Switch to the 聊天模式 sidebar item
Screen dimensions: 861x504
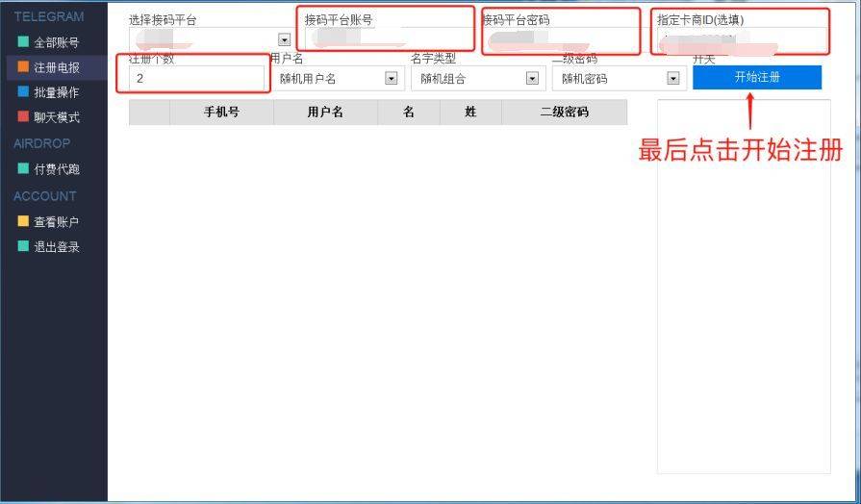coord(57,117)
